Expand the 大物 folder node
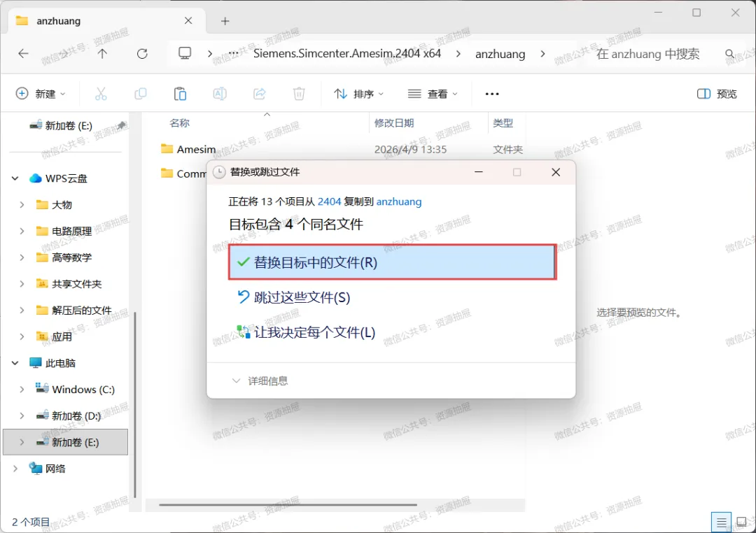Screen dimensions: 756x533 coord(22,205)
